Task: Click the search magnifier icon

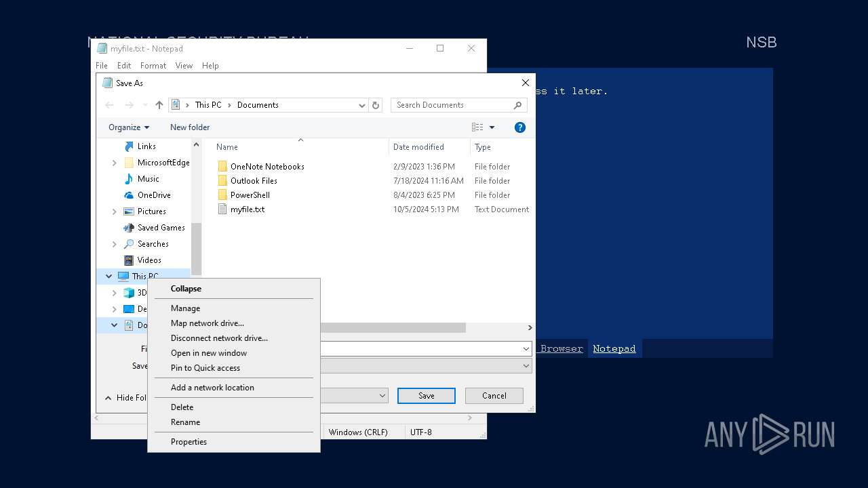Action: [x=517, y=105]
